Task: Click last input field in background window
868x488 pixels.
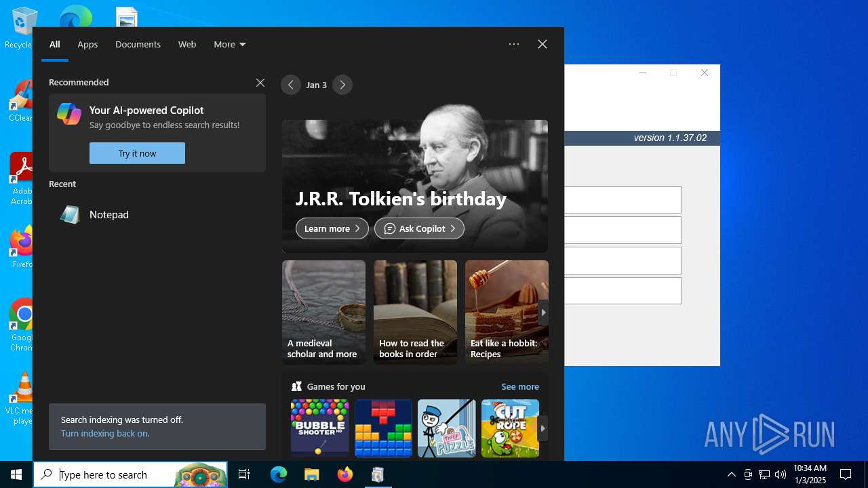Action: (623, 291)
